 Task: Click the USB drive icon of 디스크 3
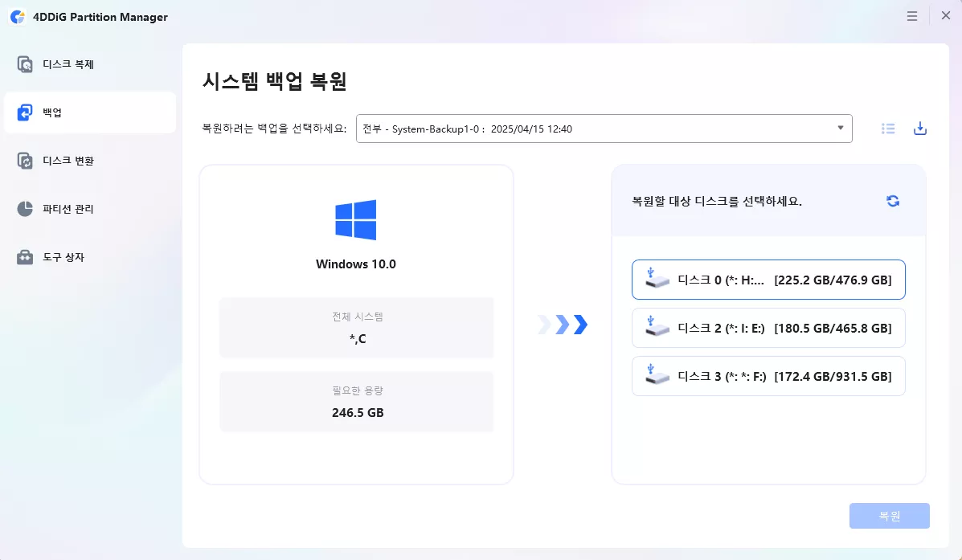click(657, 374)
